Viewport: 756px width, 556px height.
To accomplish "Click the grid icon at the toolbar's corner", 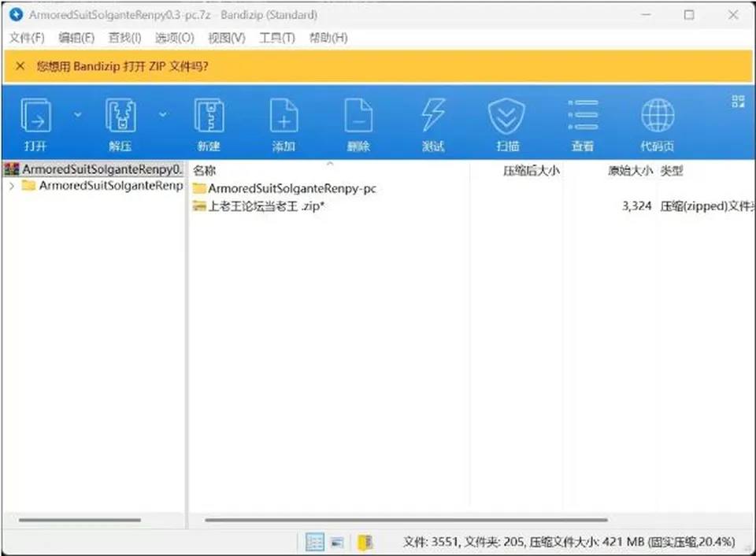I will pyautogui.click(x=738, y=101).
